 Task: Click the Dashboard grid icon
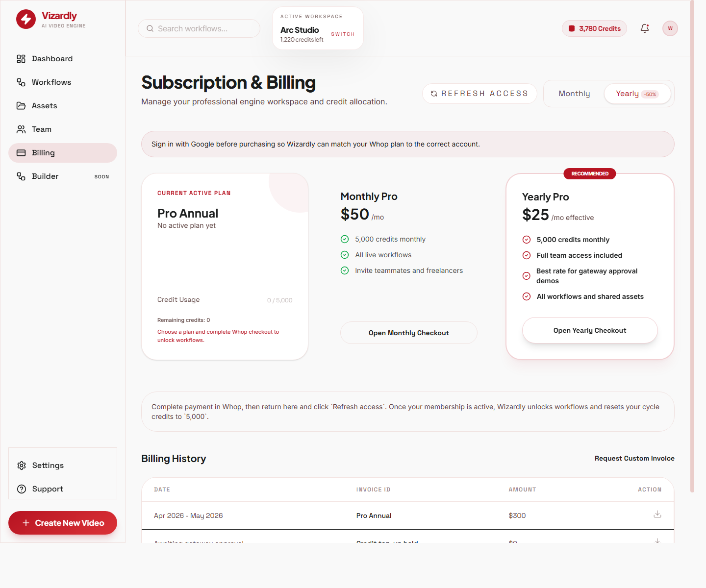click(21, 59)
